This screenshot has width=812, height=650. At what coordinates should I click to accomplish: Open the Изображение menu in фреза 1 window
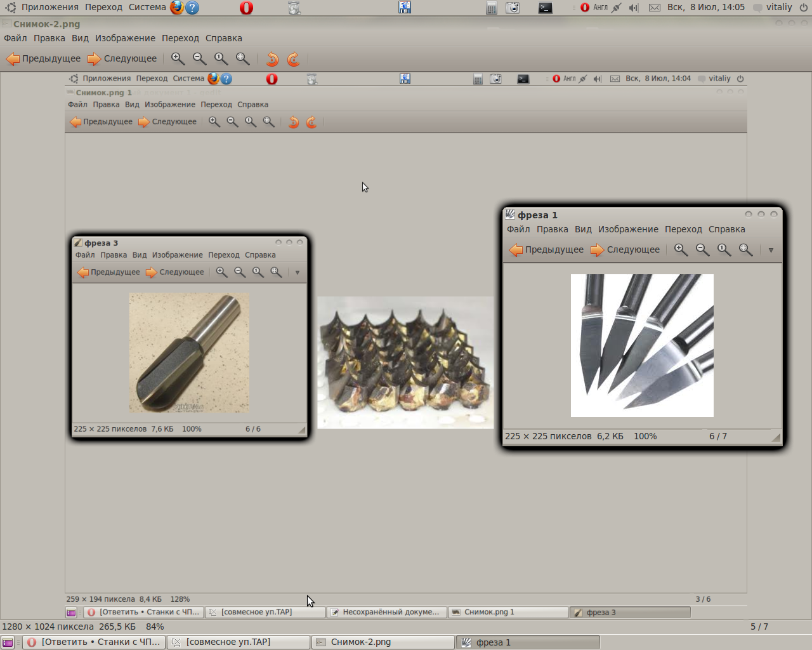[628, 229]
